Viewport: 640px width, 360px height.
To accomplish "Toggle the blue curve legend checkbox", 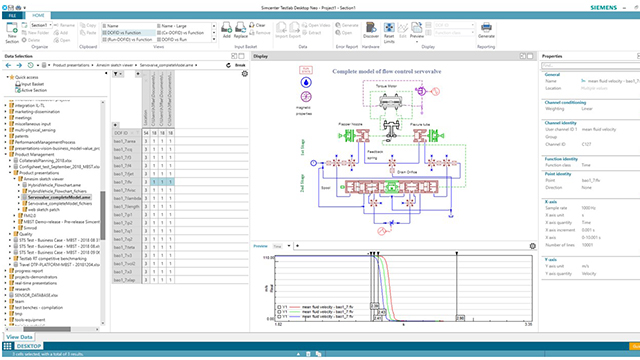I will (279, 317).
